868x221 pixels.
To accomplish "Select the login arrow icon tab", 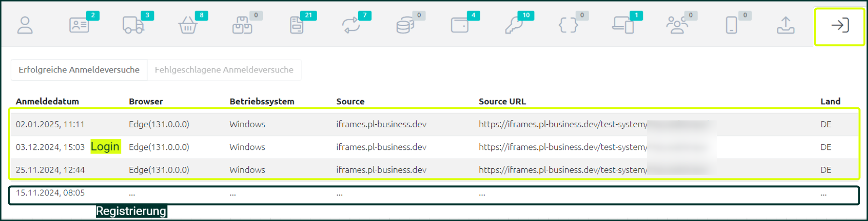I will tap(840, 25).
